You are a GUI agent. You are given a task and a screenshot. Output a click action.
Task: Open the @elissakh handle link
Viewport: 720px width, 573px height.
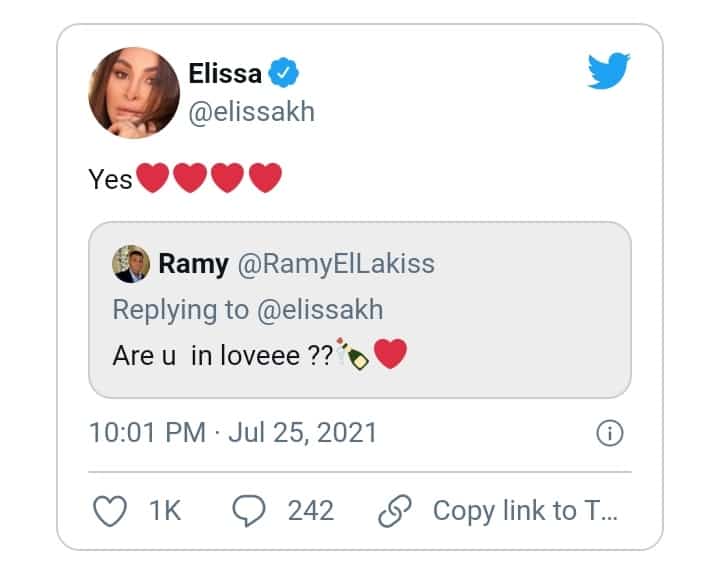point(252,112)
